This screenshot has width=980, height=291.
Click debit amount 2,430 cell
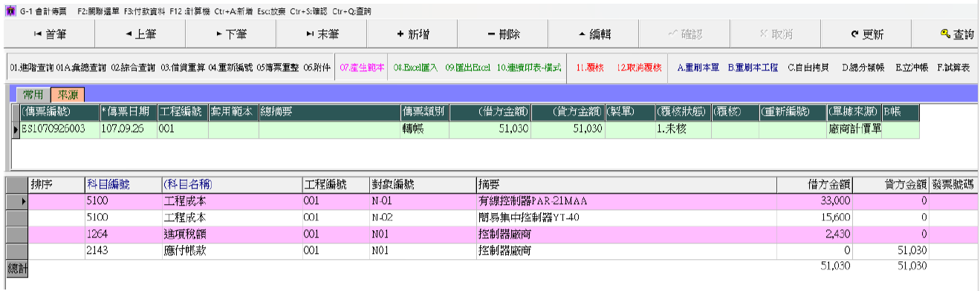[814, 234]
